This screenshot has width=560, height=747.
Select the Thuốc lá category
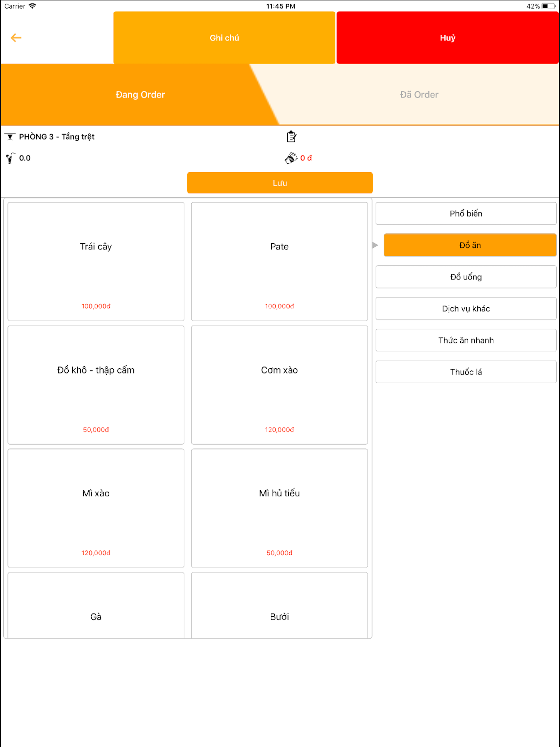[466, 372]
